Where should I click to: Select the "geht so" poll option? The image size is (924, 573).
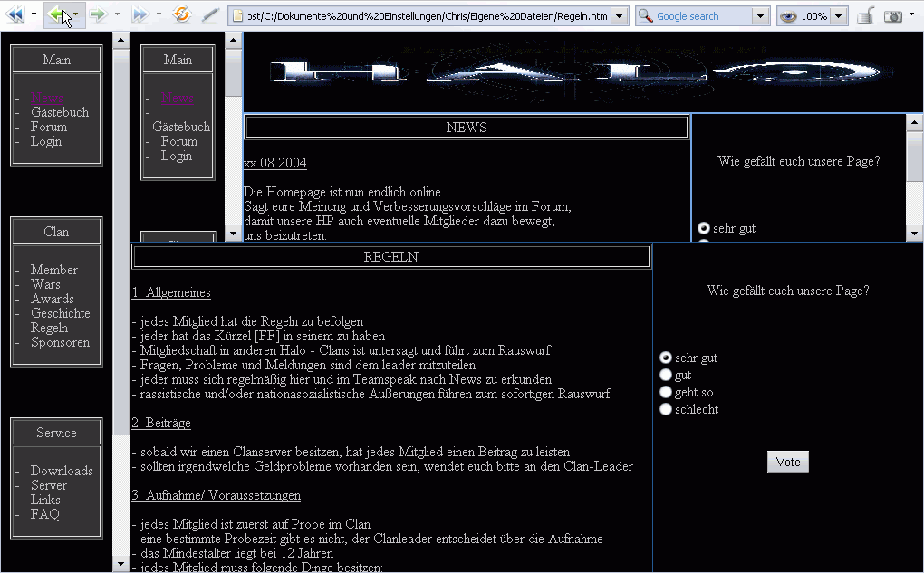tap(667, 392)
